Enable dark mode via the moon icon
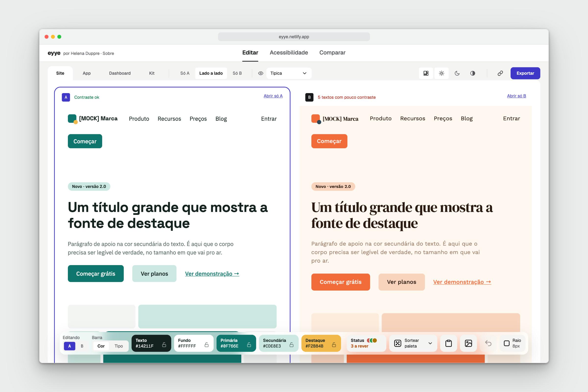 point(457,73)
